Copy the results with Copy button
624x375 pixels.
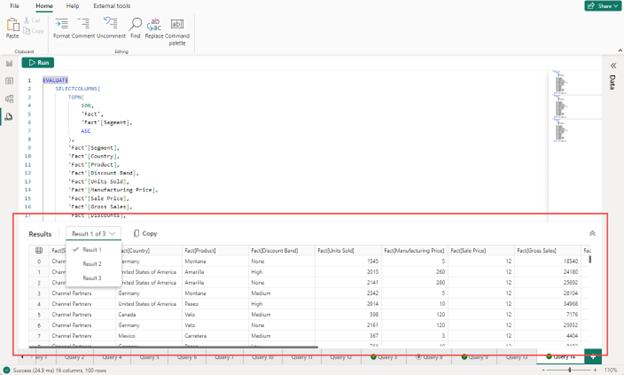point(145,234)
